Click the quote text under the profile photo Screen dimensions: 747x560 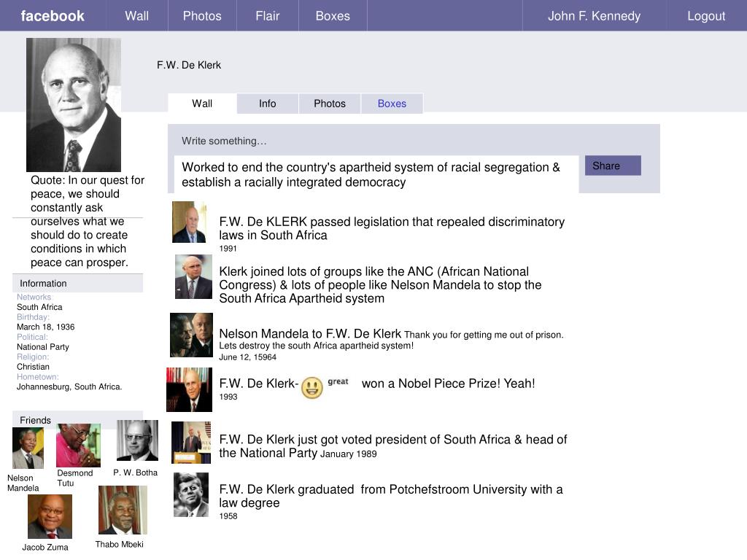tap(88, 221)
